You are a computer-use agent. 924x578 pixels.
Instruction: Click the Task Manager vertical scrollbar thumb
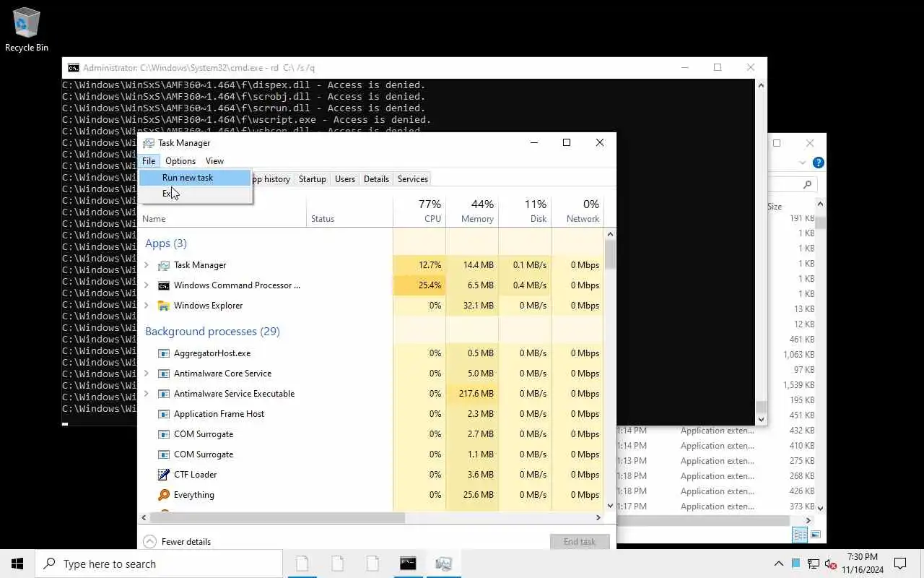tap(611, 254)
